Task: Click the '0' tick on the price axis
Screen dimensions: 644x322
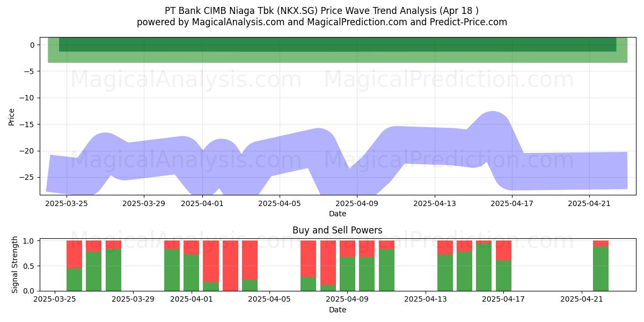Action: (32, 45)
